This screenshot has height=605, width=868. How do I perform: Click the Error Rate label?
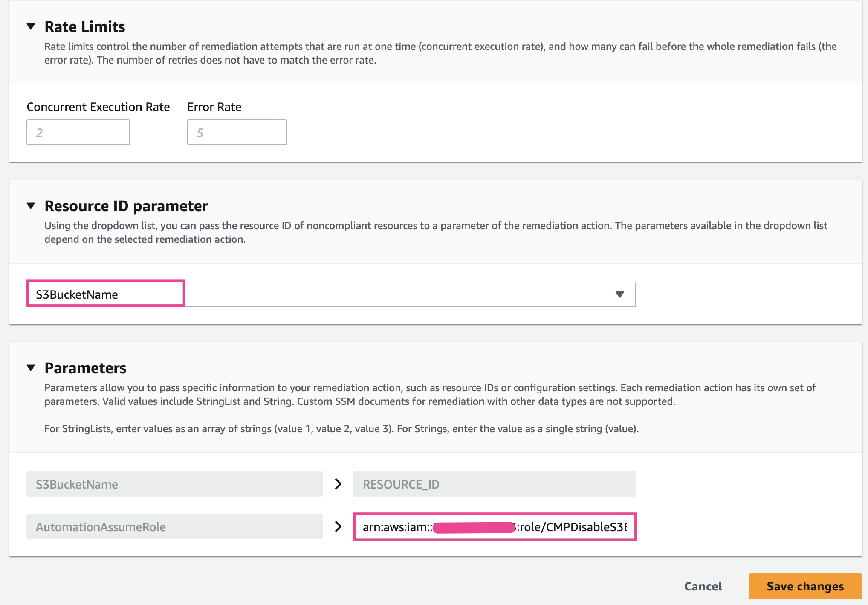pos(214,107)
